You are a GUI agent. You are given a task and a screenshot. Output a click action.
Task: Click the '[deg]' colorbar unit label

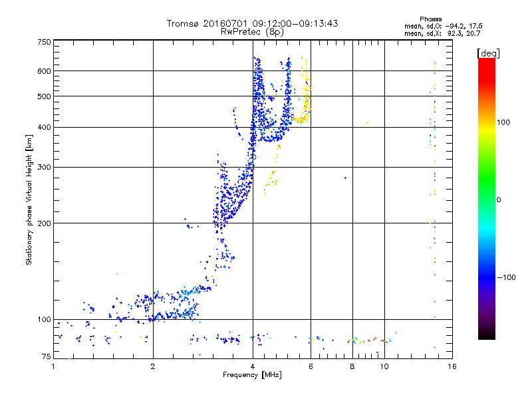pos(488,54)
